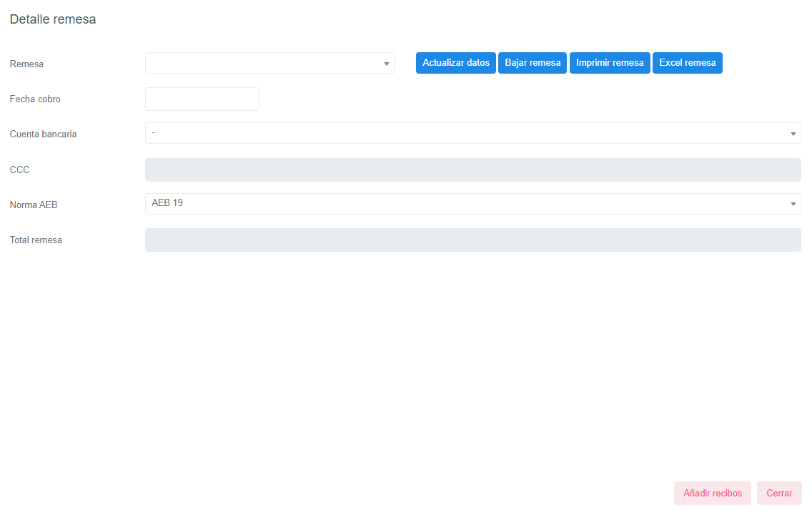
Task: Click the Remesa field's caret arrow
Action: pos(386,64)
